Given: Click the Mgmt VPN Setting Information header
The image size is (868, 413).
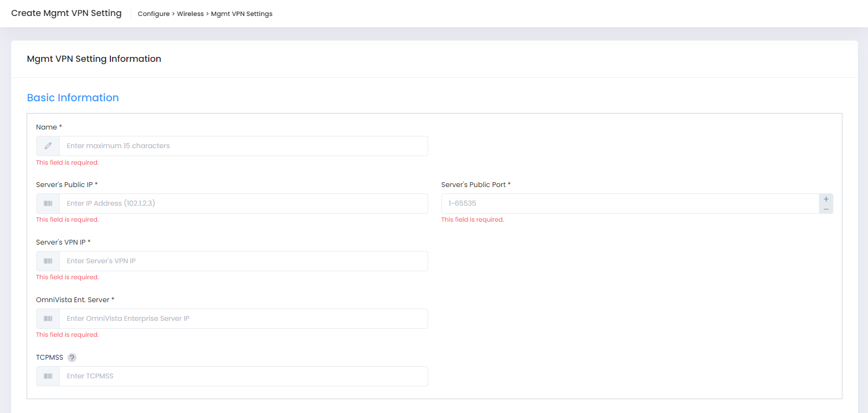Looking at the screenshot, I should 94,59.
